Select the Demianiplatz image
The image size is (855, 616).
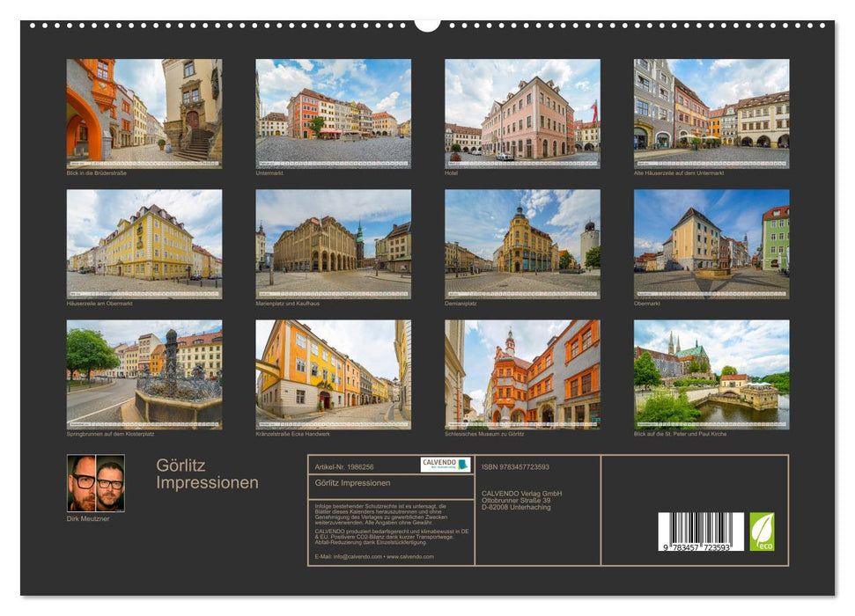(x=519, y=247)
